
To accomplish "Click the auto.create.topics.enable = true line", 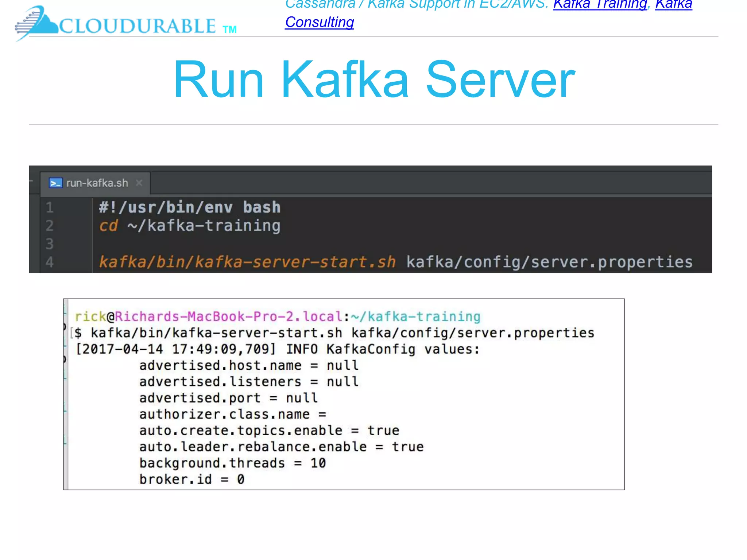I will (x=269, y=431).
